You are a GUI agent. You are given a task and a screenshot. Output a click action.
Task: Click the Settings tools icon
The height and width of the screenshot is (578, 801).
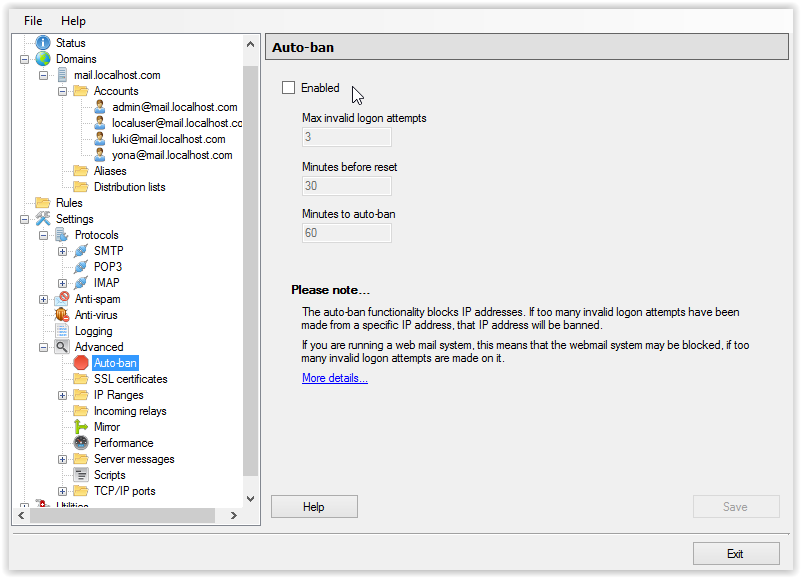43,219
